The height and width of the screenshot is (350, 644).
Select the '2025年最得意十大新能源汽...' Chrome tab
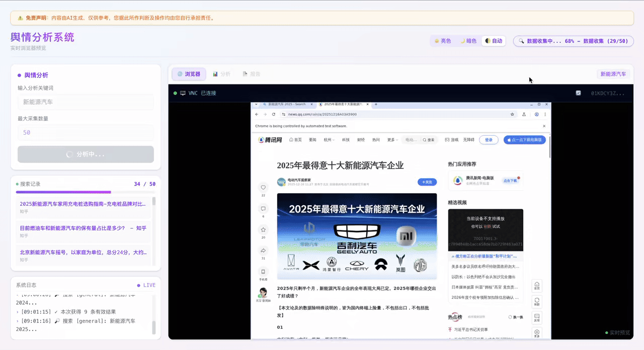pyautogui.click(x=343, y=104)
